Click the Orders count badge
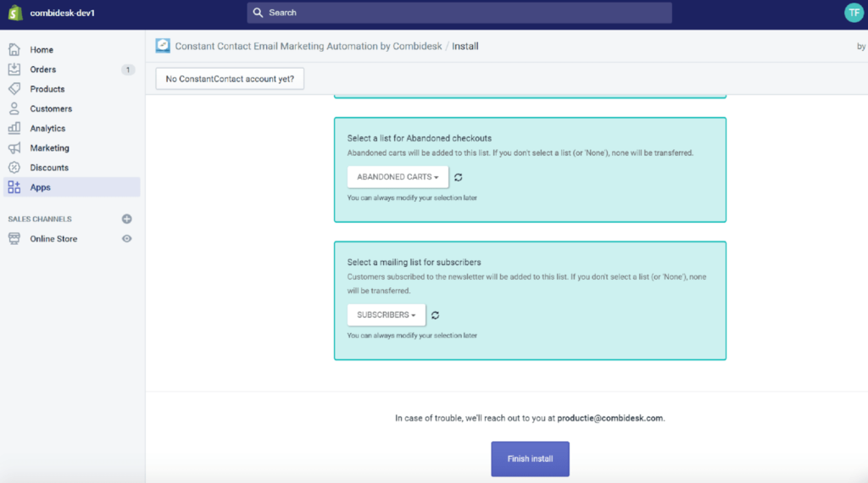The width and height of the screenshot is (868, 483). tap(128, 69)
